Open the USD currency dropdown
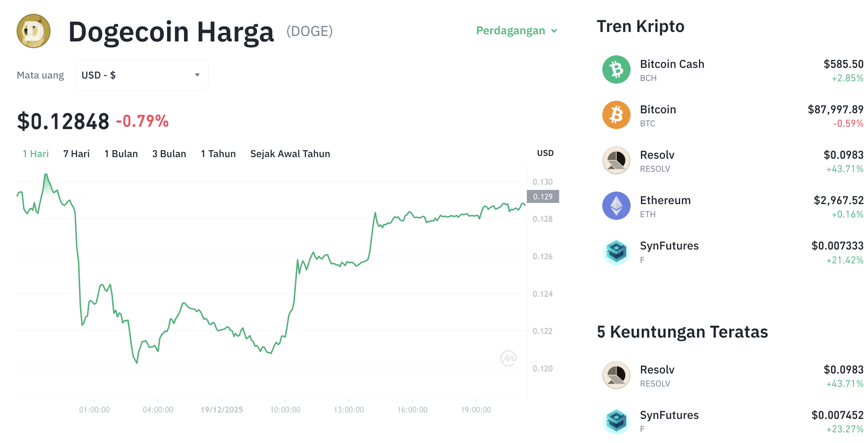The image size is (868, 443). [141, 75]
